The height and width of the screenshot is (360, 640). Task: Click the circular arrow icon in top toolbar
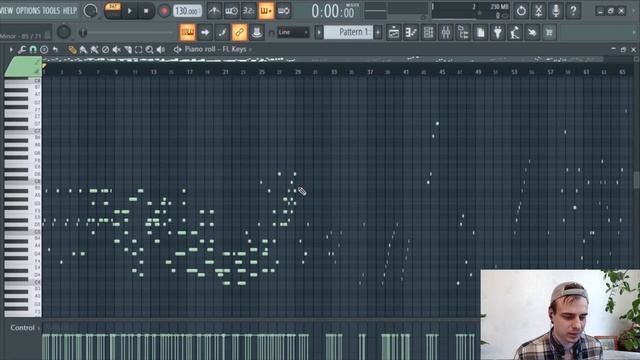(x=521, y=11)
